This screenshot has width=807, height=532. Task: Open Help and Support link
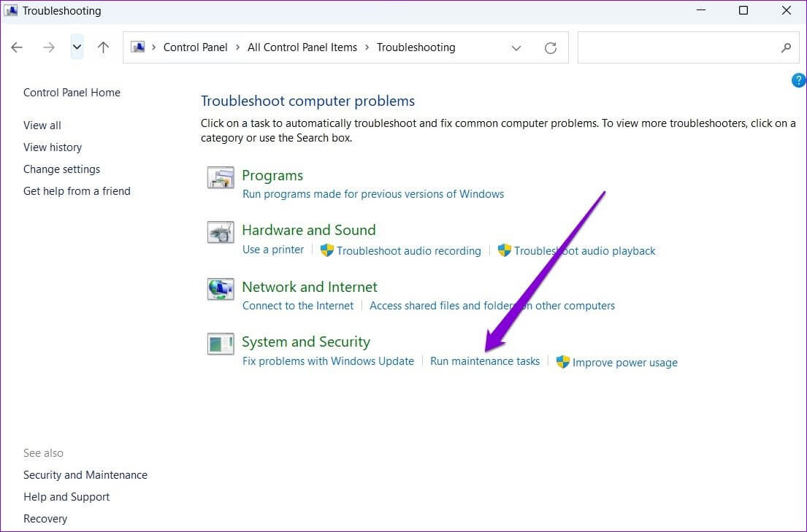click(x=66, y=497)
